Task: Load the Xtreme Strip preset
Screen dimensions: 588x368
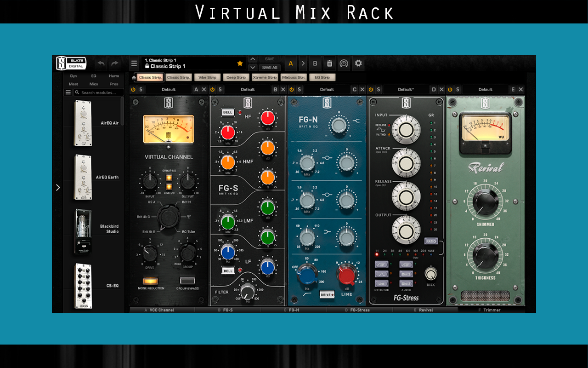Action: 265,77
